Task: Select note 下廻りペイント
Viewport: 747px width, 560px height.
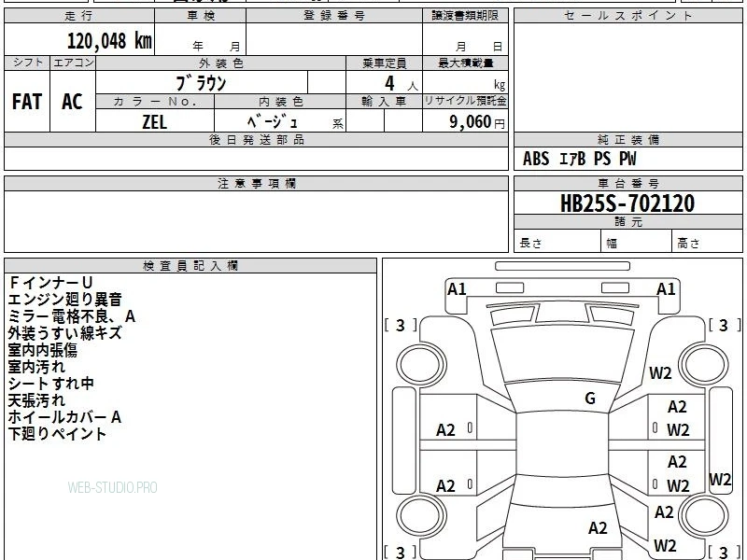Action: click(x=57, y=434)
